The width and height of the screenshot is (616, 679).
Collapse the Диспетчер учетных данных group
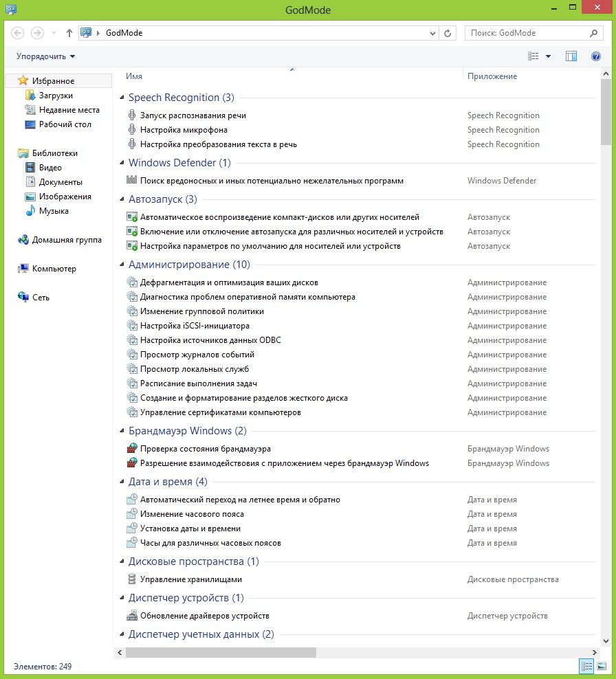(x=122, y=634)
